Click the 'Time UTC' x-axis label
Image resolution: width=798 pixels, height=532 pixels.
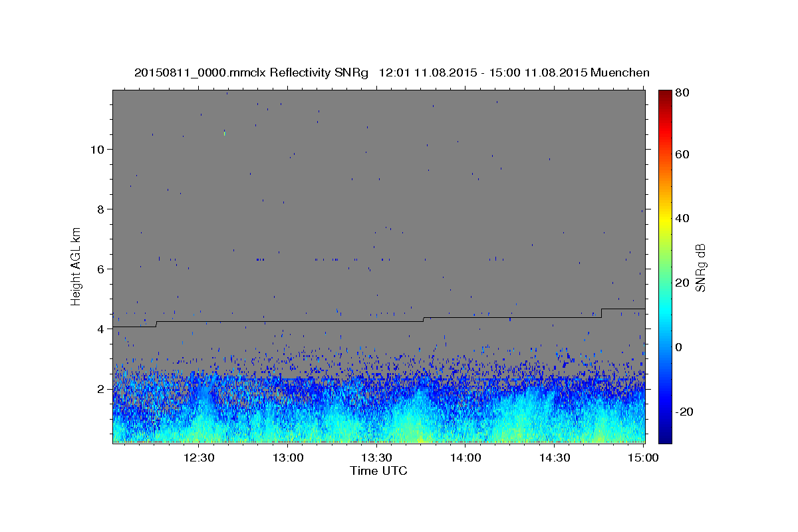tap(378, 471)
